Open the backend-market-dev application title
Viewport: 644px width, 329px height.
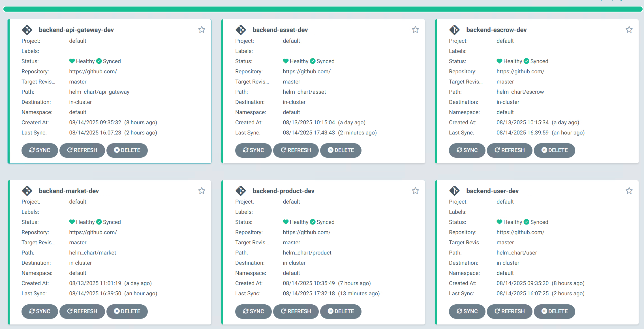[69, 191]
